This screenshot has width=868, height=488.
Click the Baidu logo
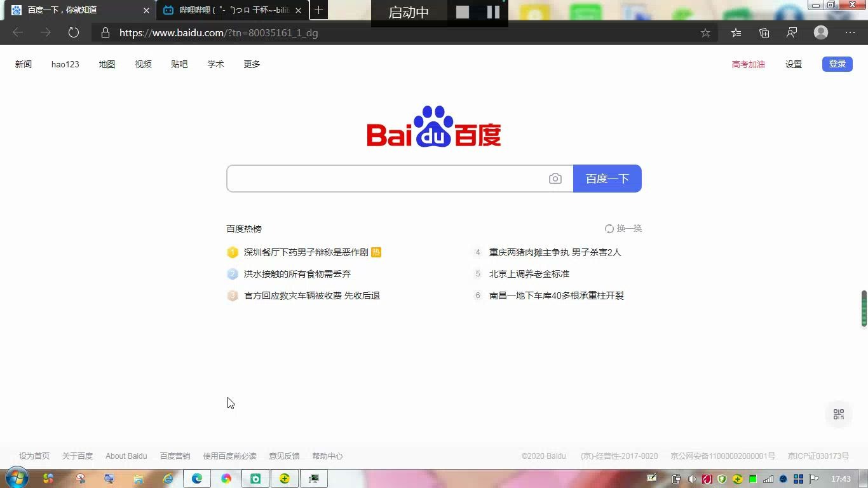[434, 126]
